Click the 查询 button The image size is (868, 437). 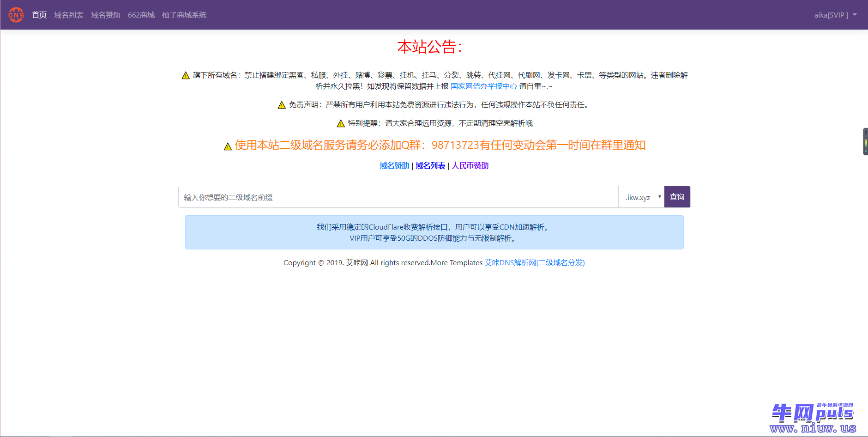[677, 197]
